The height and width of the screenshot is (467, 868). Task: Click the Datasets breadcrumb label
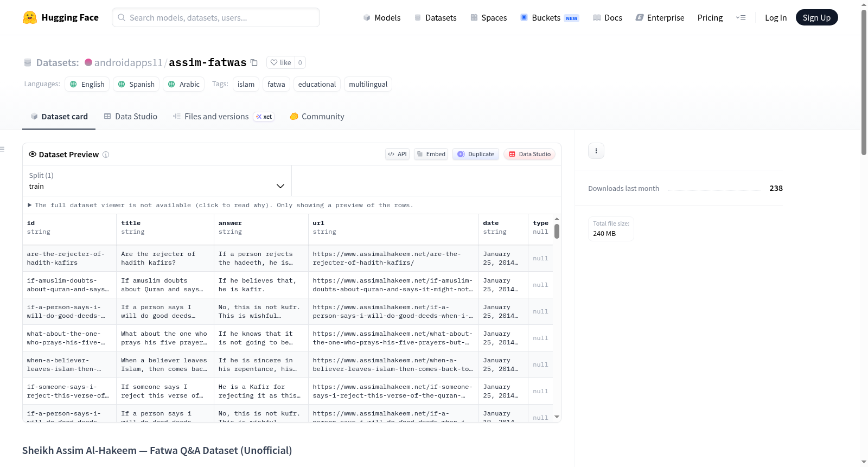coord(58,63)
